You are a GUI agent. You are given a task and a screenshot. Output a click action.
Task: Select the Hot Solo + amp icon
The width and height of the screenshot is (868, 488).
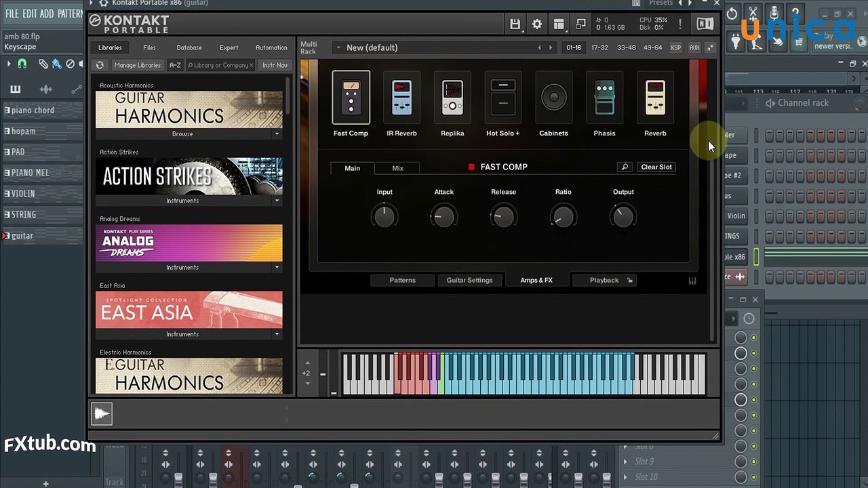click(x=503, y=98)
